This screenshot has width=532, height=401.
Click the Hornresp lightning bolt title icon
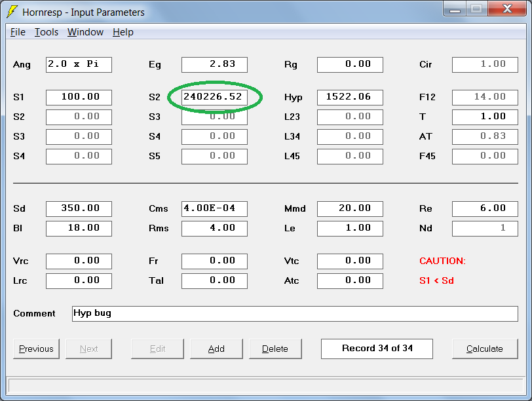[x=12, y=12]
